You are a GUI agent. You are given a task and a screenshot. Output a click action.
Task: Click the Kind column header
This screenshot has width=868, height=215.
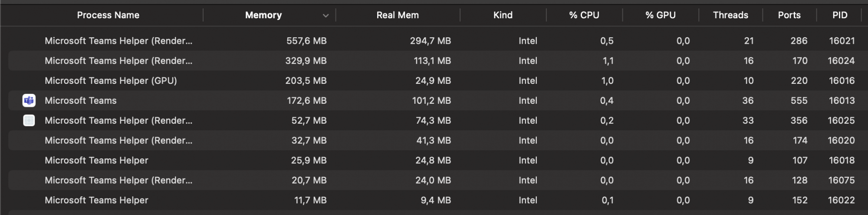coord(503,15)
